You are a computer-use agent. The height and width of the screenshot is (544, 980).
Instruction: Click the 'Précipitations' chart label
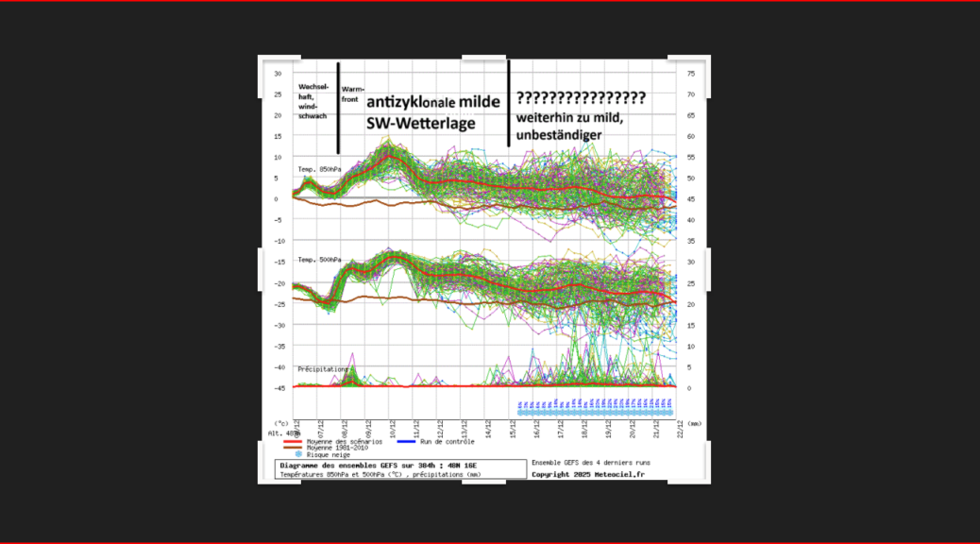324,369
